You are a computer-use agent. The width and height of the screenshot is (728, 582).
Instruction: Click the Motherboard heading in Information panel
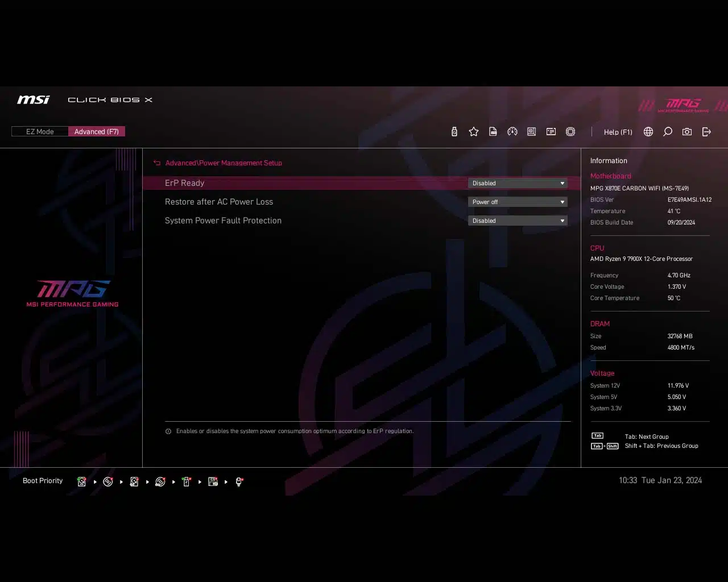point(610,176)
